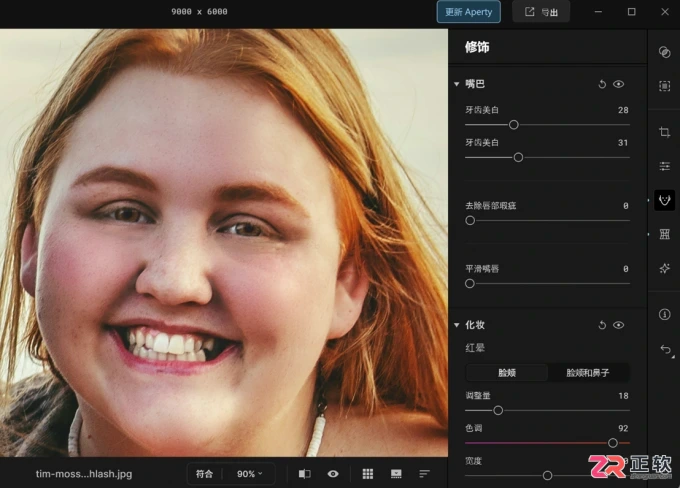Adjust the 色调 hue slider
The image size is (680, 488).
pos(612,443)
